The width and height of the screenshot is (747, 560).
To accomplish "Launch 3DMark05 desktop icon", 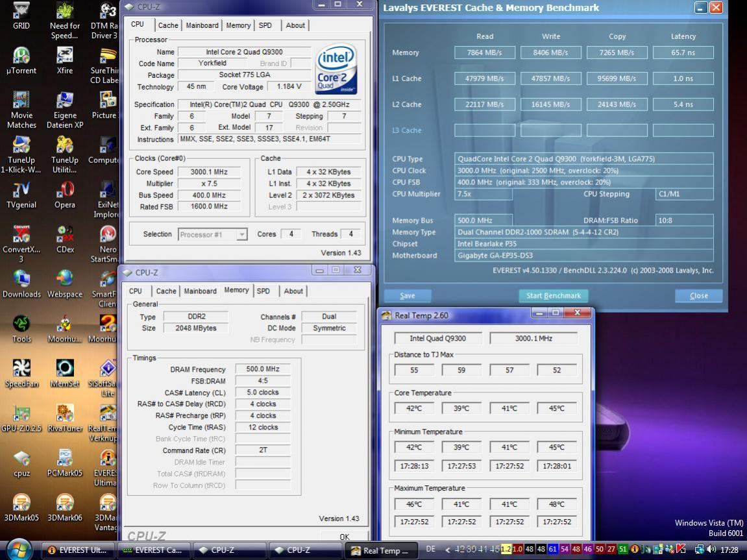I will pyautogui.click(x=21, y=509).
